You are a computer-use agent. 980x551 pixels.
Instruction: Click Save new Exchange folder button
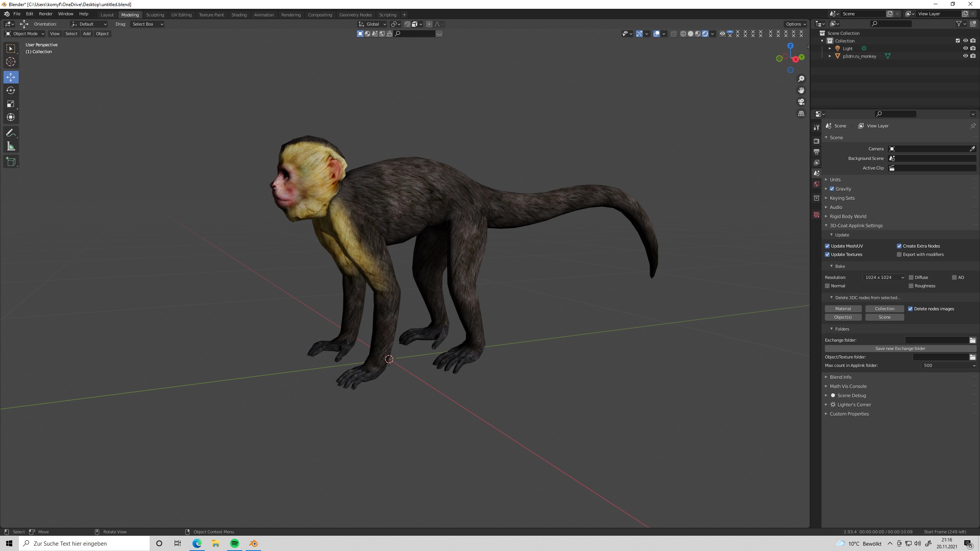click(x=900, y=349)
